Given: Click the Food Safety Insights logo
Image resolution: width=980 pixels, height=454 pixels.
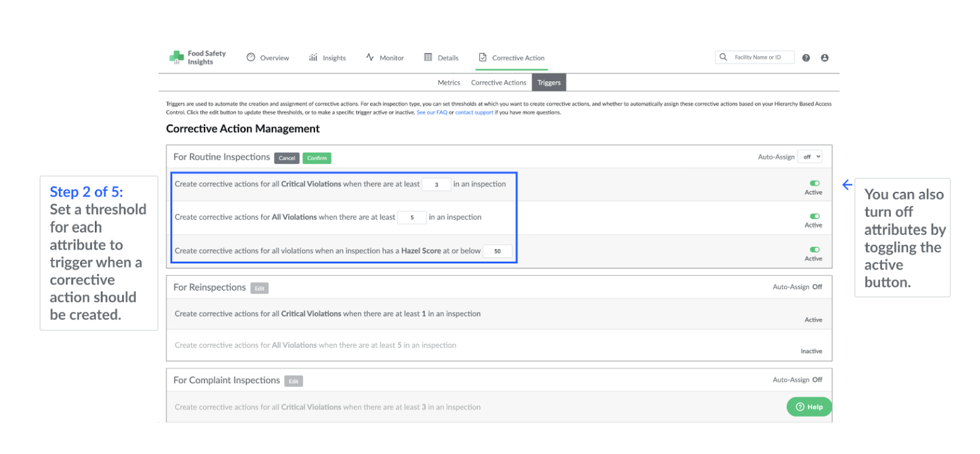Looking at the screenshot, I should point(197,58).
